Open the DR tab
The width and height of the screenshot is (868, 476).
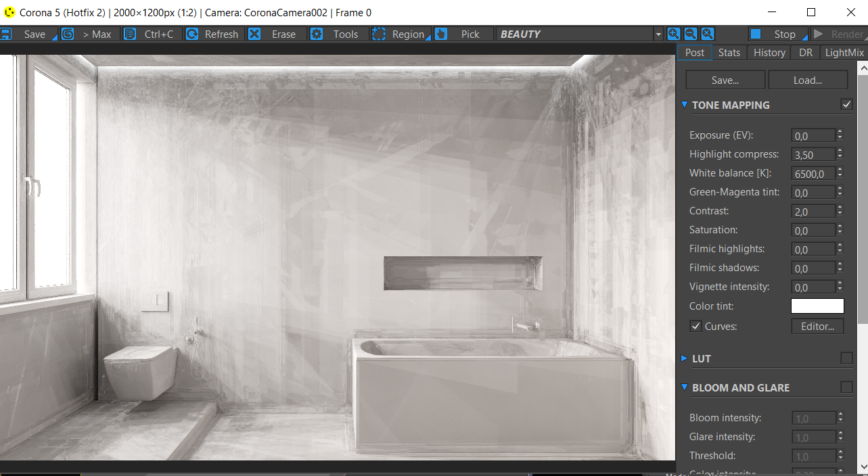click(x=806, y=53)
